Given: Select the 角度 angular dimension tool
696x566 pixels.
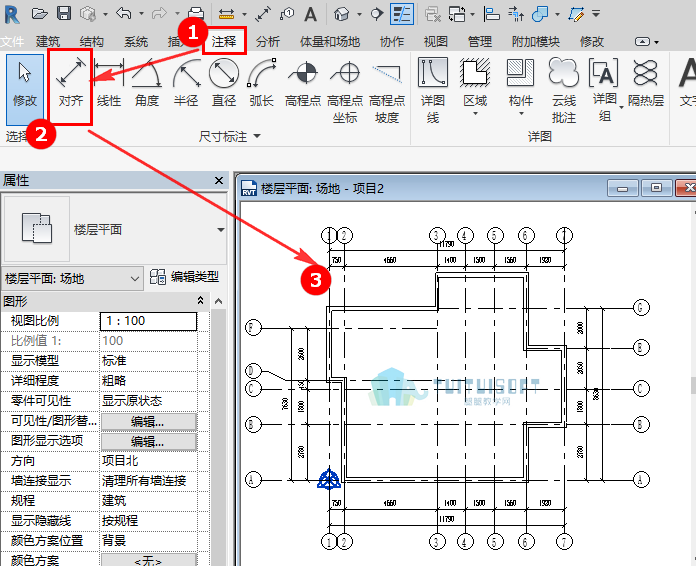Looking at the screenshot, I should coord(146,83).
